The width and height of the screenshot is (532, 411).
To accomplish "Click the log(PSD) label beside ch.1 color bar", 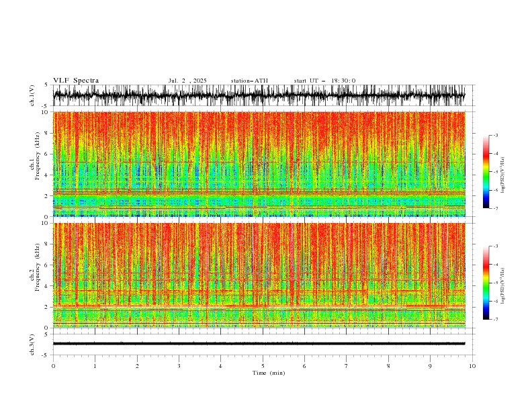I will (503, 175).
